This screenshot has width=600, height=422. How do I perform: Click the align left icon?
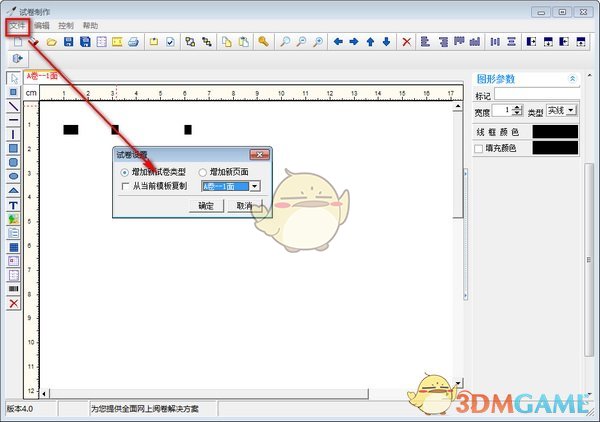click(x=425, y=41)
